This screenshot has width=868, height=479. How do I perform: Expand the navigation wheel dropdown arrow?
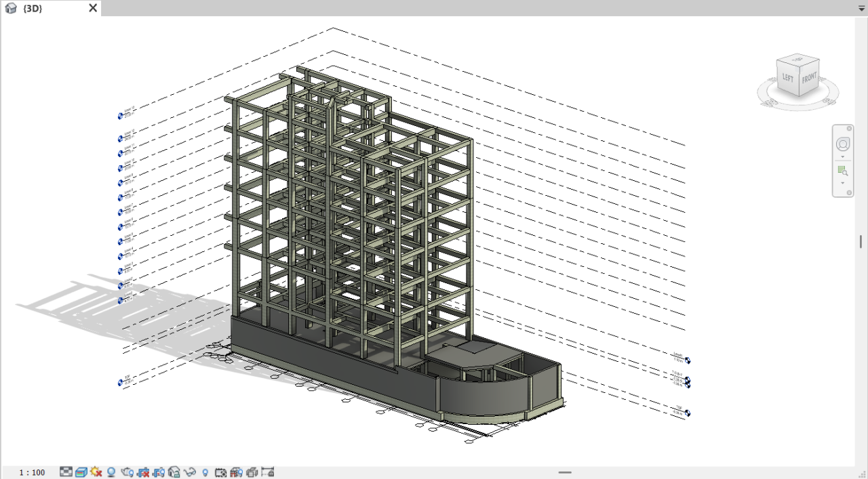[x=843, y=157]
